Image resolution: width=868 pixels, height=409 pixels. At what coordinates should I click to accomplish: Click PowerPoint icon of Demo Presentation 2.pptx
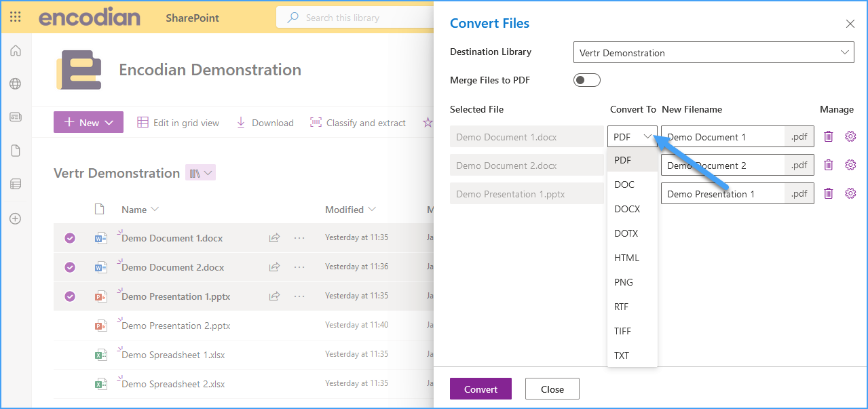click(100, 326)
